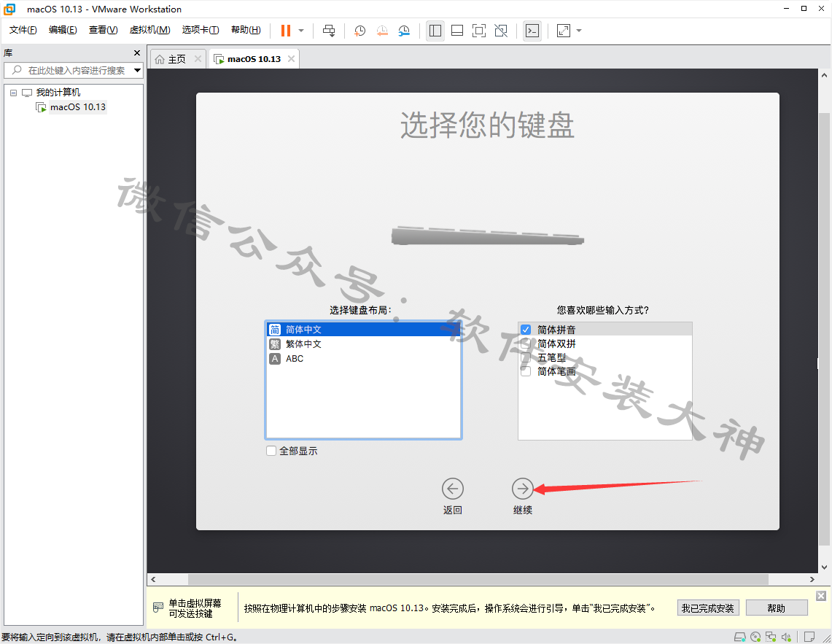This screenshot has height=644, width=832.
Task: Switch to the macOS 10.13 tab
Action: point(254,59)
